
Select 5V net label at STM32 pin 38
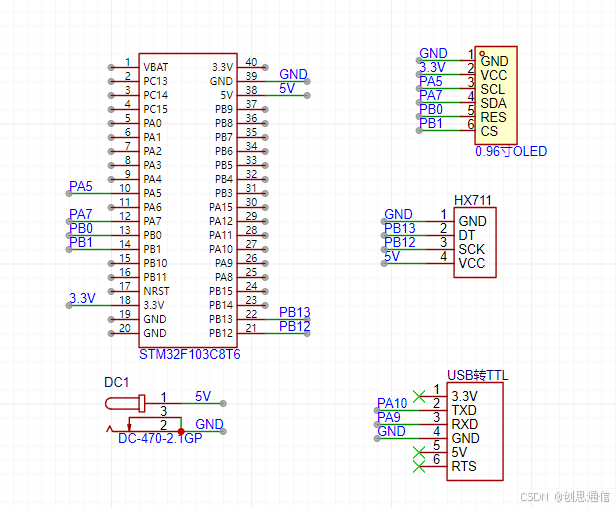[287, 88]
